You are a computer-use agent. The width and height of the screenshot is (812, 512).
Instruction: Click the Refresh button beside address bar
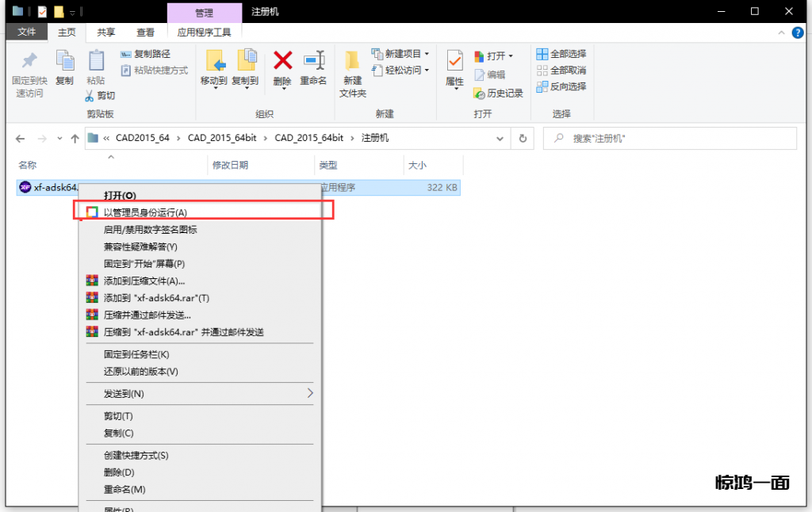tap(522, 138)
